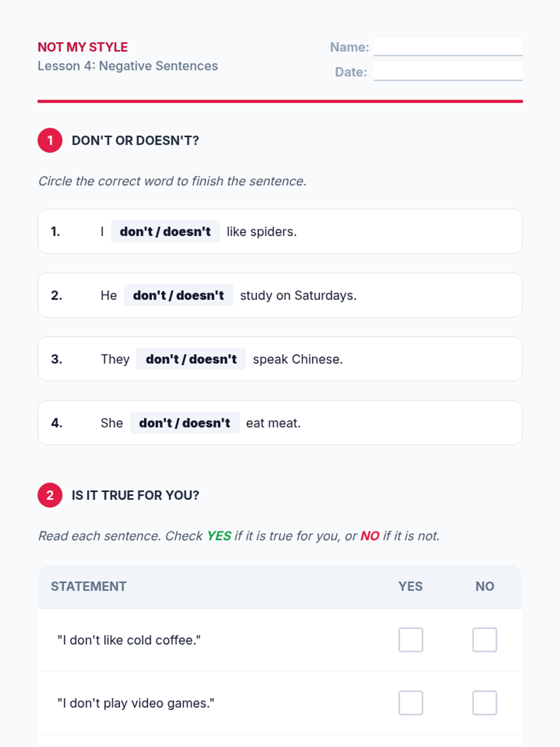Check NO for "I don't play video games."
The image size is (560, 747).
pyautogui.click(x=484, y=703)
